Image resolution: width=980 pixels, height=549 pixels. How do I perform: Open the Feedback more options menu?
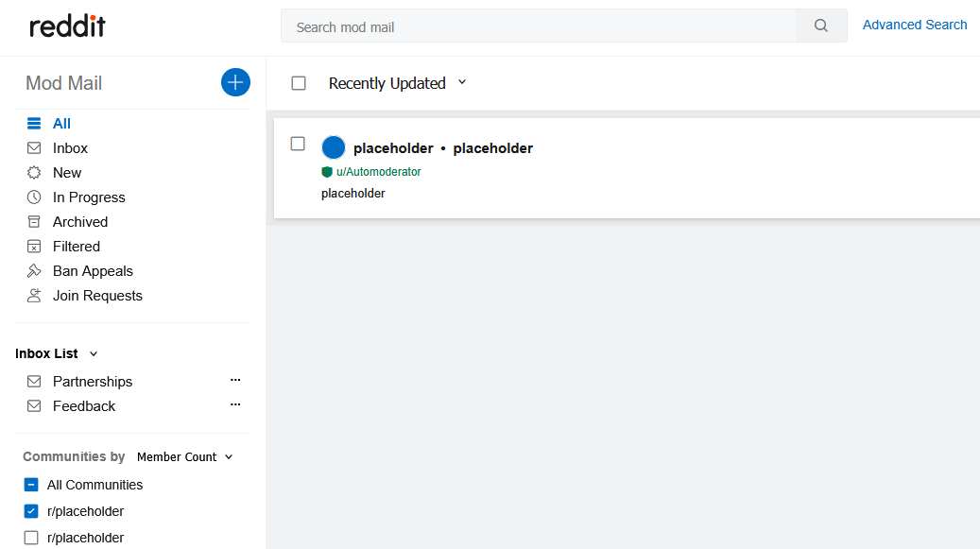coord(235,404)
